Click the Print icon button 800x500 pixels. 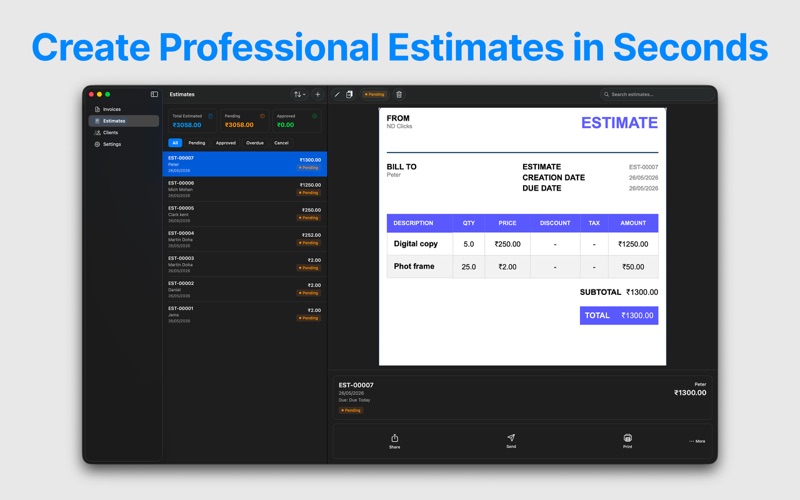point(627,441)
